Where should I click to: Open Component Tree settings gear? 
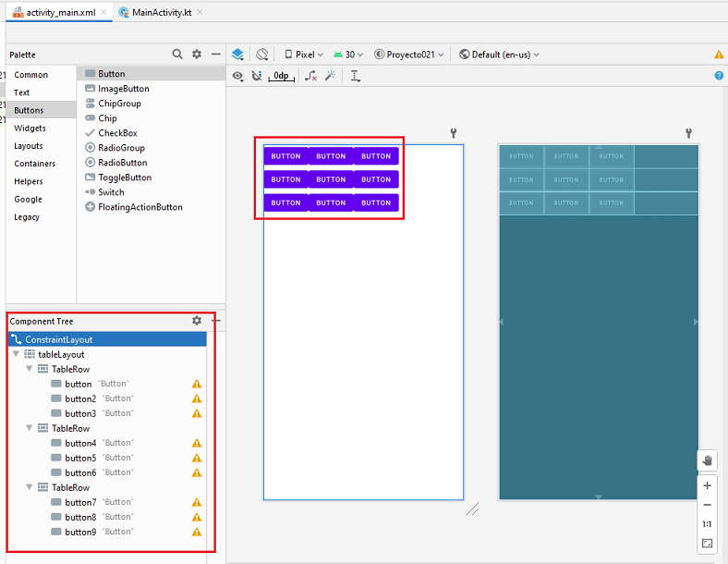pos(197,321)
